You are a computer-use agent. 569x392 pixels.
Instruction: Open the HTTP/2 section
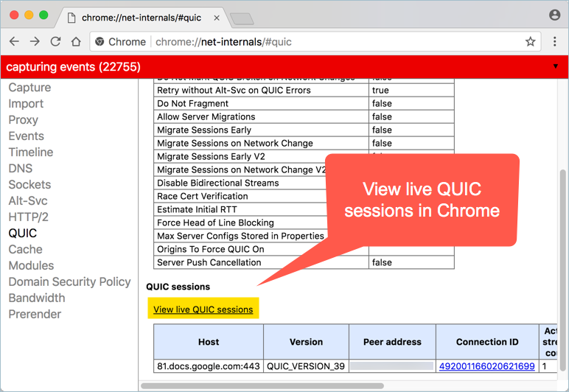pos(28,217)
